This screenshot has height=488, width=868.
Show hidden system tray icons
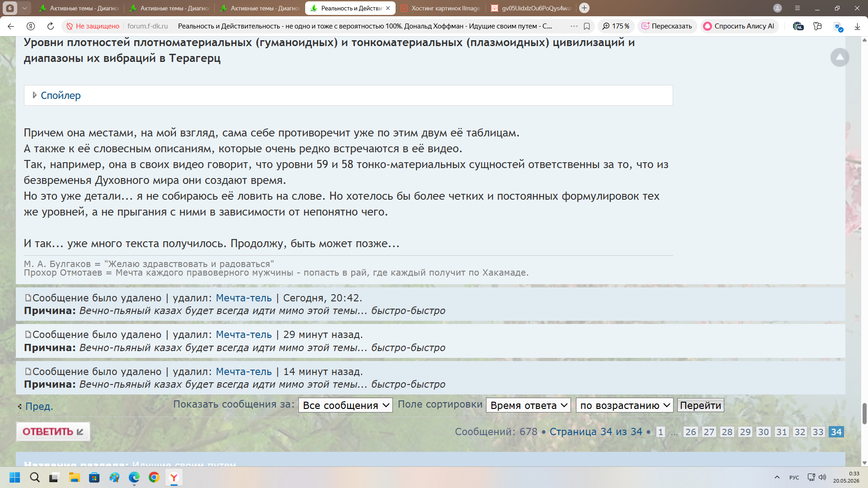click(x=777, y=477)
